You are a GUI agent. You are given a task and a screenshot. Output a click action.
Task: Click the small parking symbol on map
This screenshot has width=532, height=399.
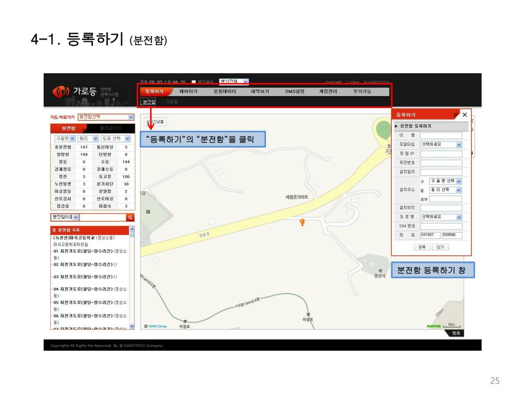(x=148, y=212)
